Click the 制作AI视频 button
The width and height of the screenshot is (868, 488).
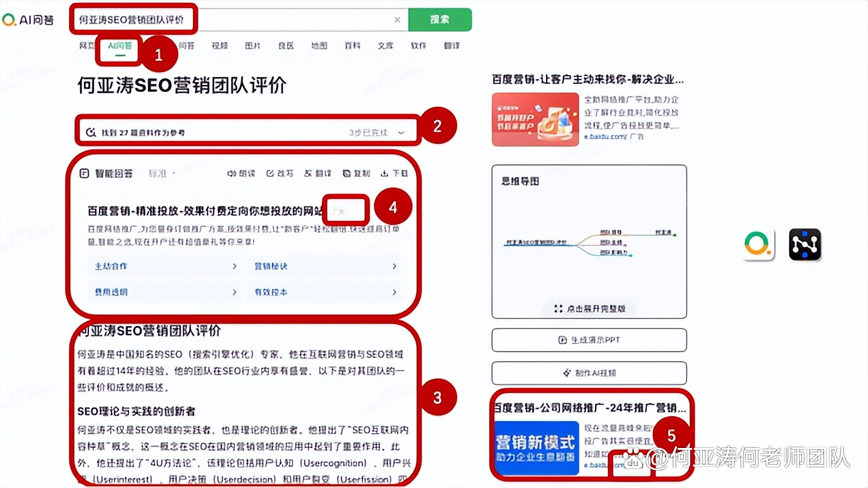(x=589, y=373)
